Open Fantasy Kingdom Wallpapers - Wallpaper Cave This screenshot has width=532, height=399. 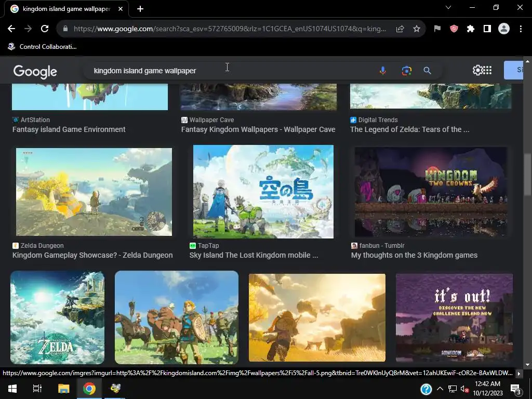[x=258, y=129]
